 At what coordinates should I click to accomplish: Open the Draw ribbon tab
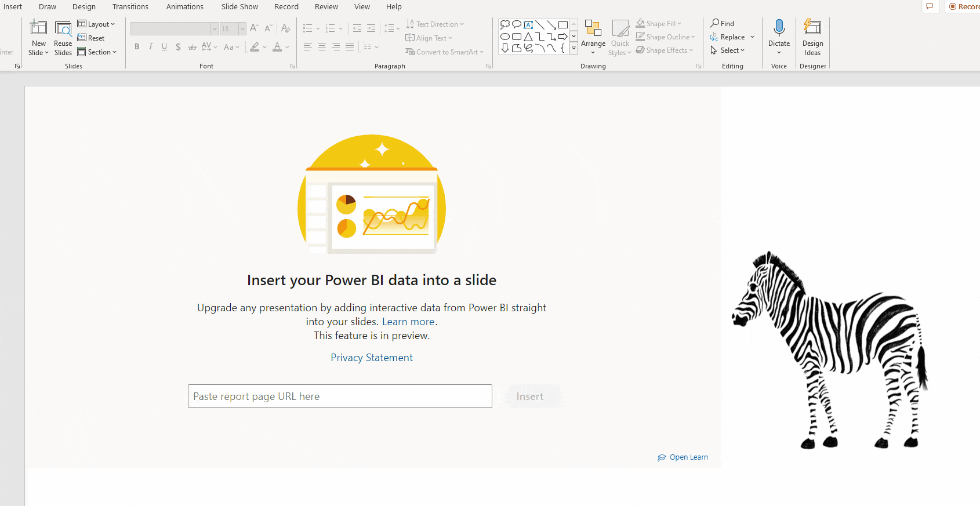pos(48,7)
